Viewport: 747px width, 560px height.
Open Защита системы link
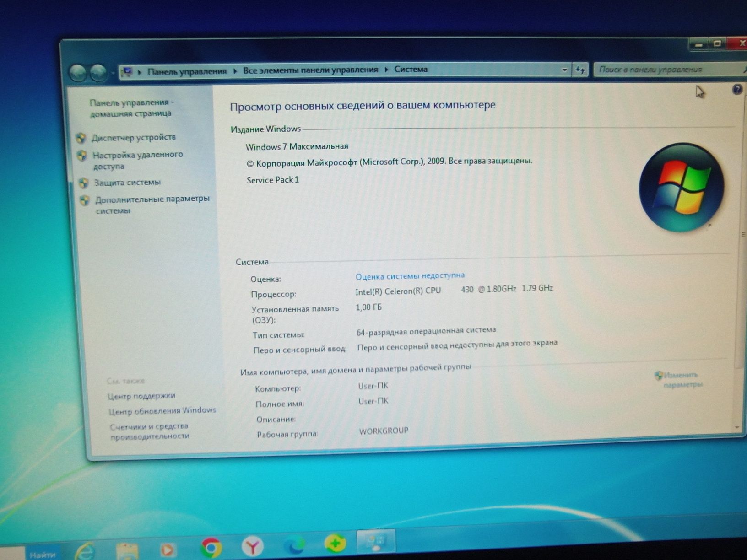pos(127,182)
